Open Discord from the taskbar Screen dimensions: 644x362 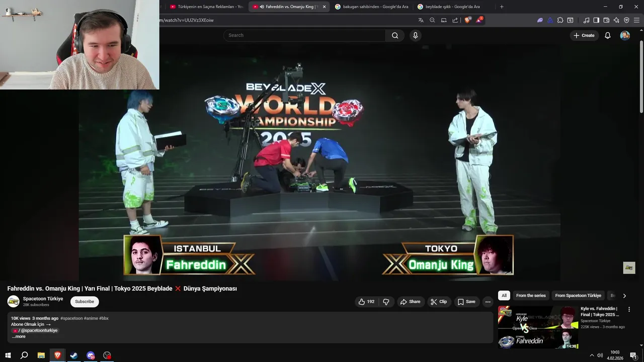91,355
